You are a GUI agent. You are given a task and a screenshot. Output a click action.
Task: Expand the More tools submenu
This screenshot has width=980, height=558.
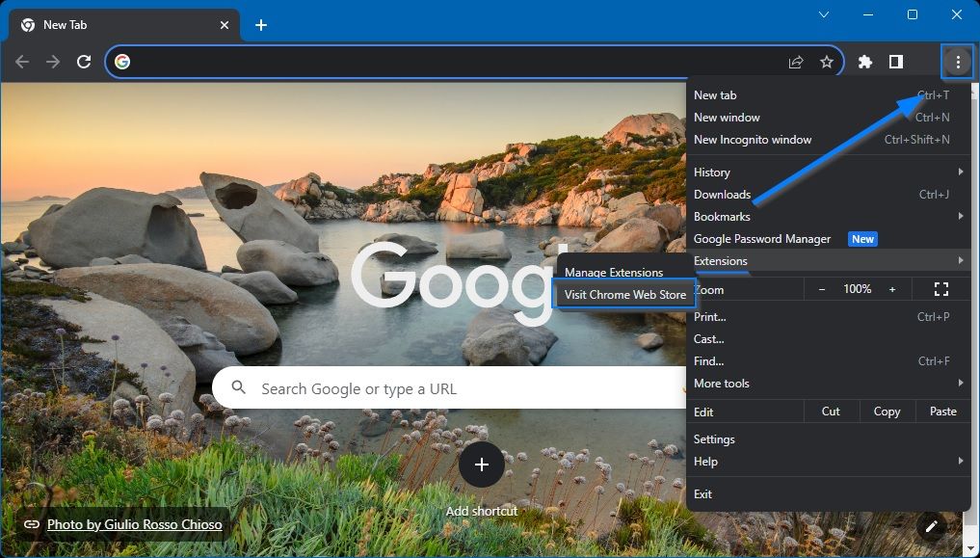tap(722, 383)
